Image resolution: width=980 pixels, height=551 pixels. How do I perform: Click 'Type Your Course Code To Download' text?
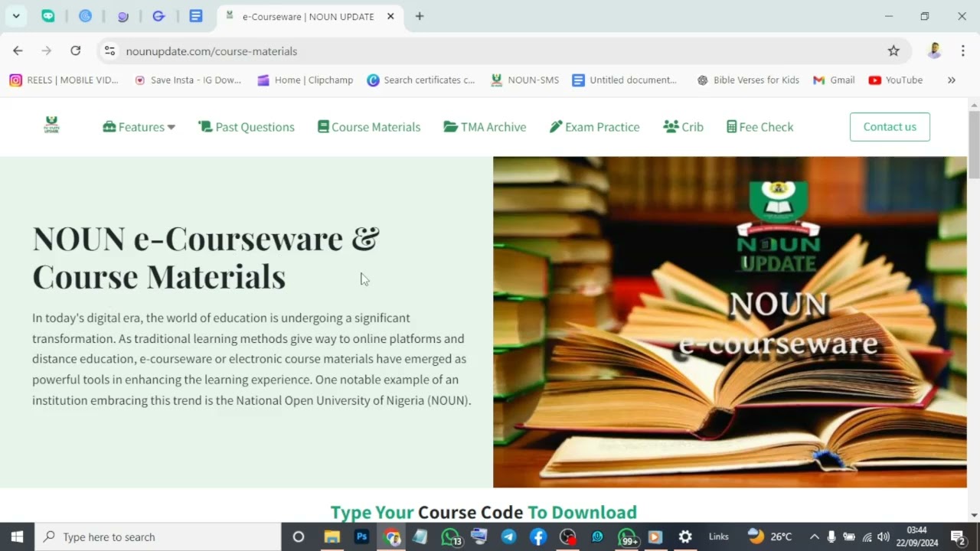484,512
